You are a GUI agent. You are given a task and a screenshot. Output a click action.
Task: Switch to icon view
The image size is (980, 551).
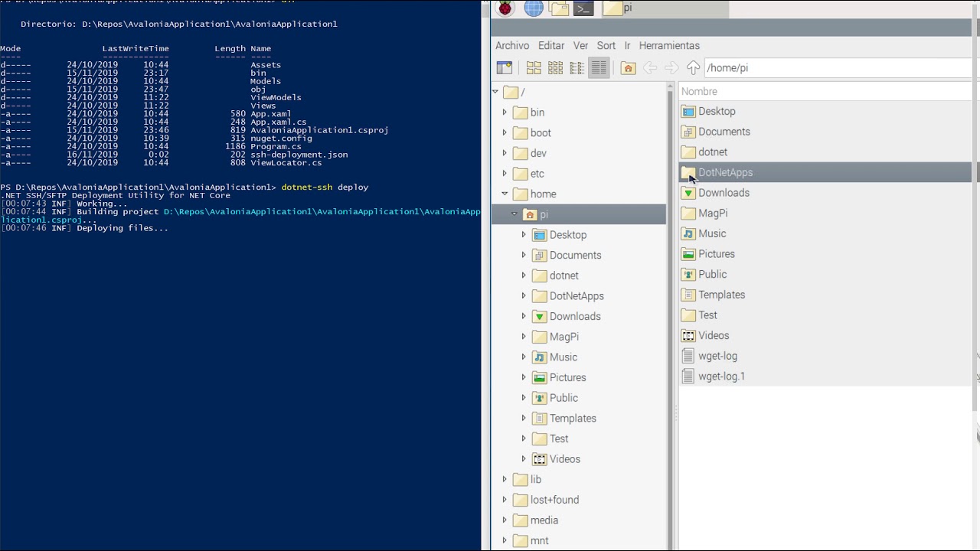click(x=534, y=67)
